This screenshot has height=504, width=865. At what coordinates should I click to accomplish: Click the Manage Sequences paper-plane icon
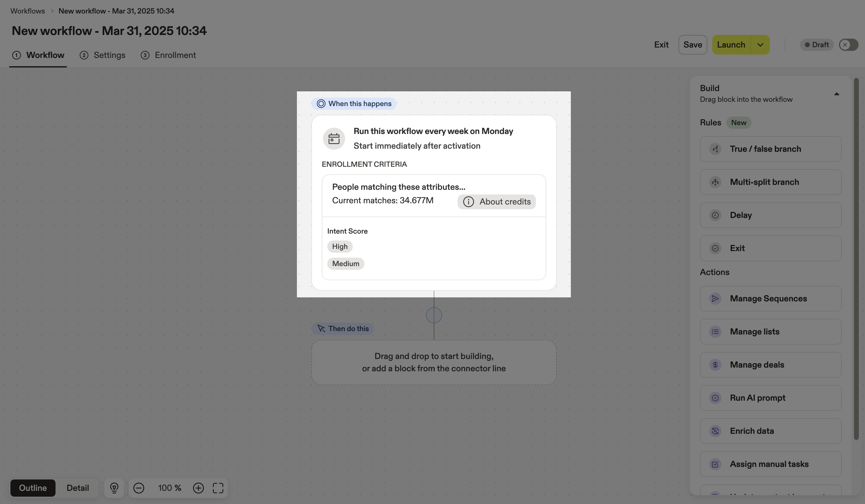pos(715,299)
